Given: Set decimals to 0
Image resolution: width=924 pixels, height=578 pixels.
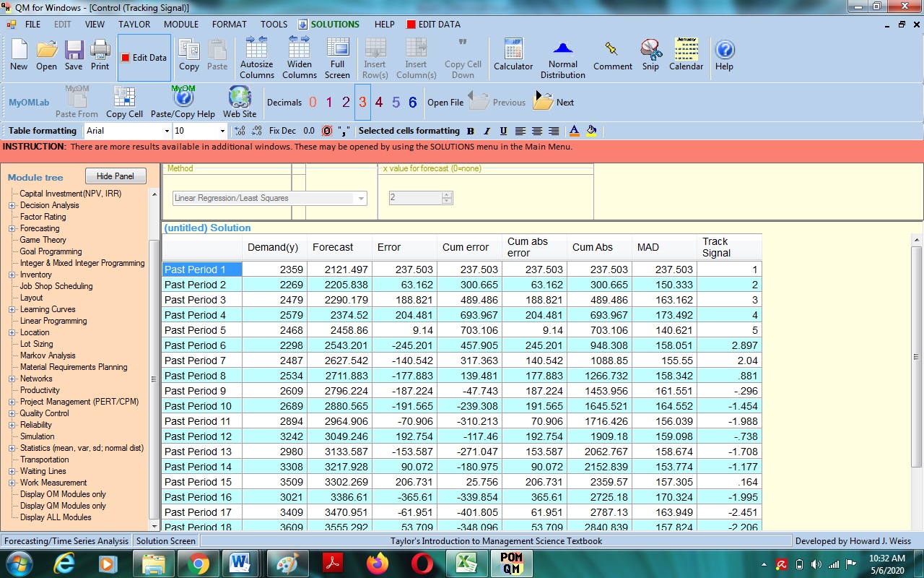Looking at the screenshot, I should (313, 103).
